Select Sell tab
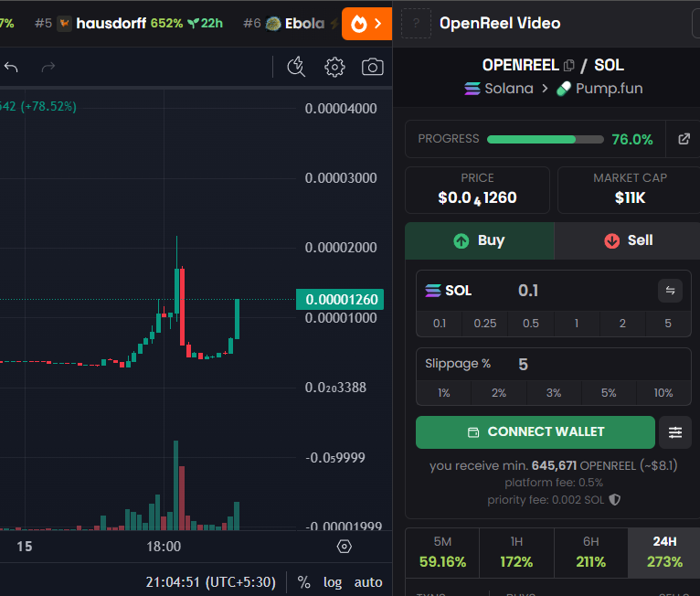Viewport: 700px width, 596px height. click(628, 240)
